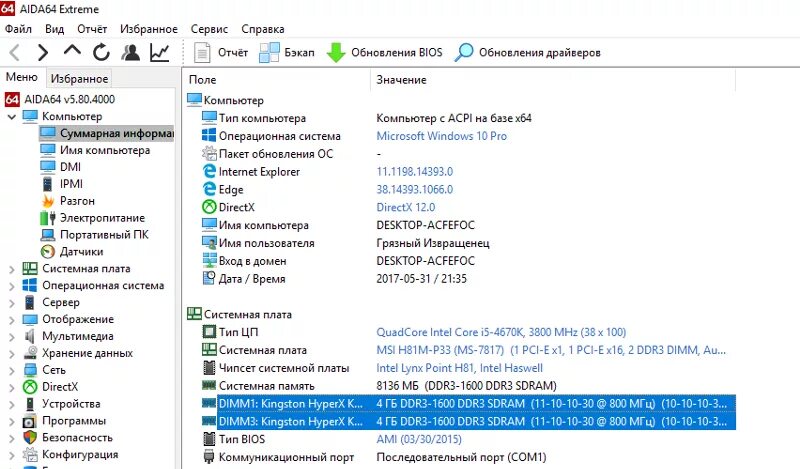Refresh the current page
The width and height of the screenshot is (800, 469).
tap(101, 52)
